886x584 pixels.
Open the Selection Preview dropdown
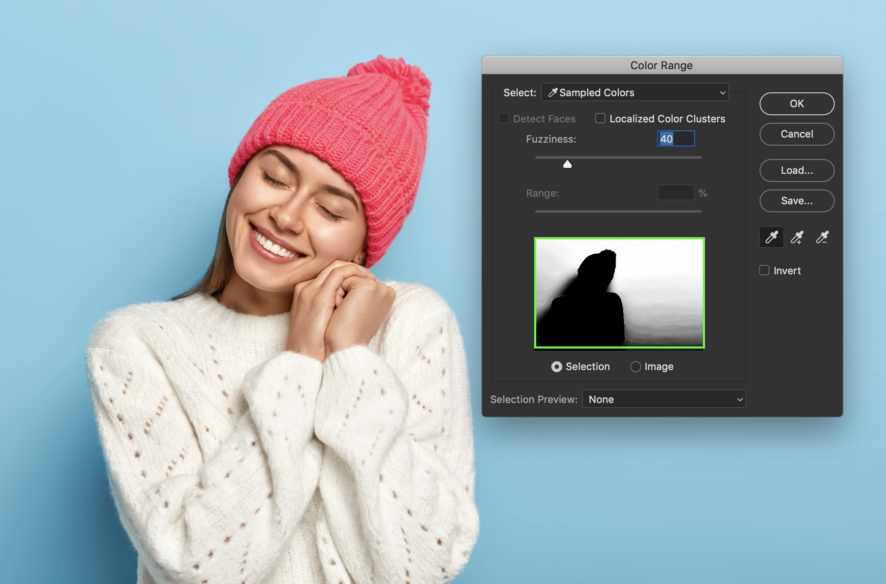(664, 399)
